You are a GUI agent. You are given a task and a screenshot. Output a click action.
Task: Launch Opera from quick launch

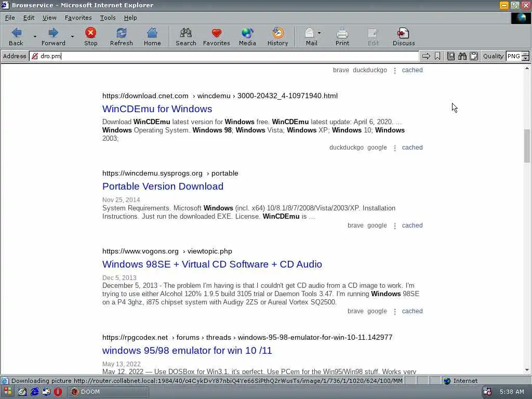click(58, 392)
